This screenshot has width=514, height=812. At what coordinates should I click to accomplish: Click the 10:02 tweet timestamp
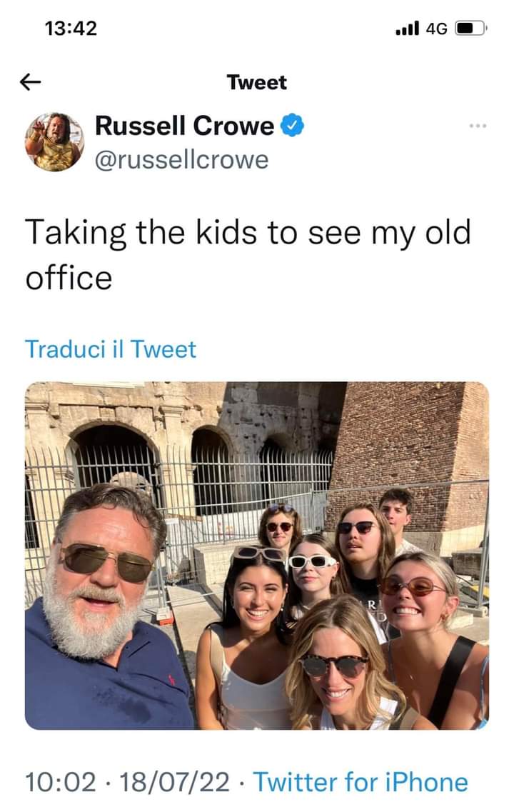(60, 782)
